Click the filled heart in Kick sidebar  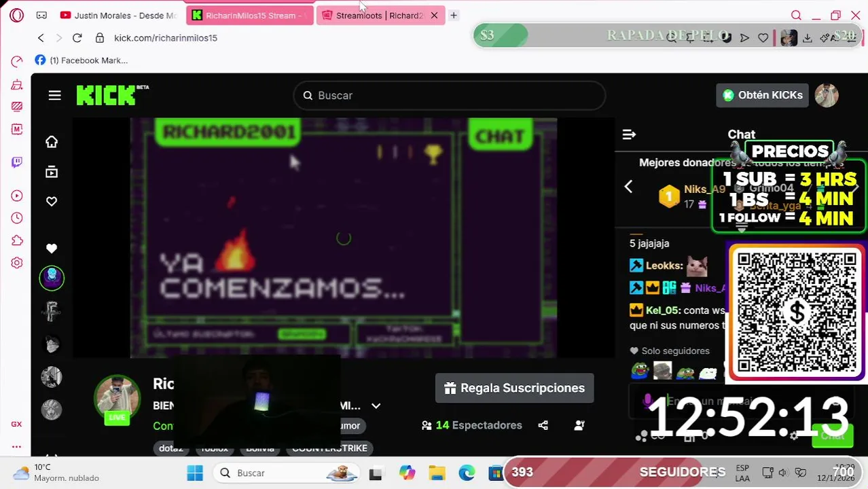tap(52, 249)
